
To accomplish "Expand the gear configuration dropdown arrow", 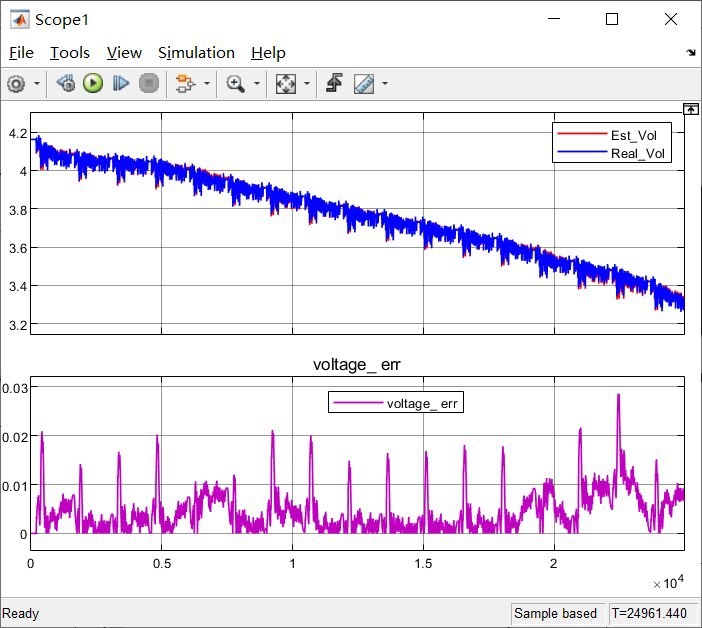I will pyautogui.click(x=37, y=83).
